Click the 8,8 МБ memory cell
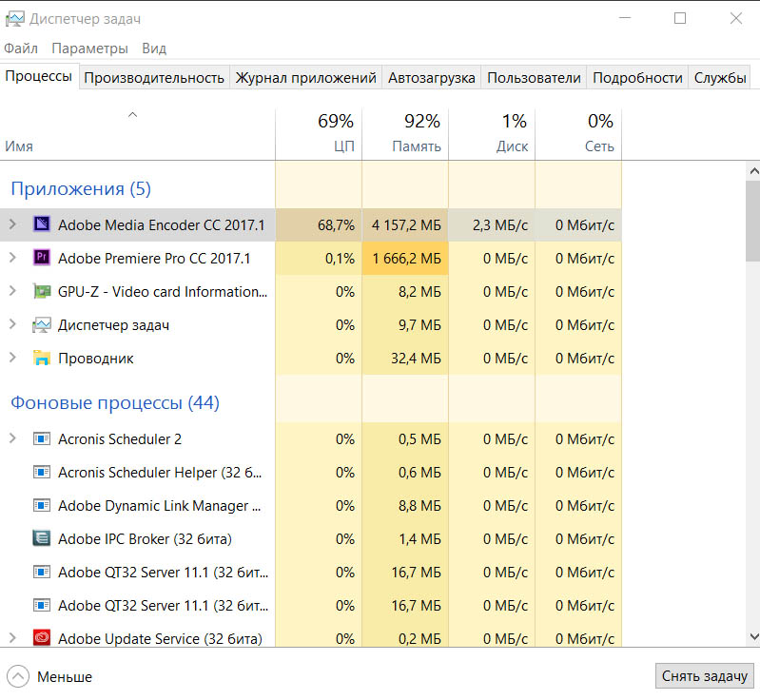Viewport: 760px width, 700px height. point(405,506)
